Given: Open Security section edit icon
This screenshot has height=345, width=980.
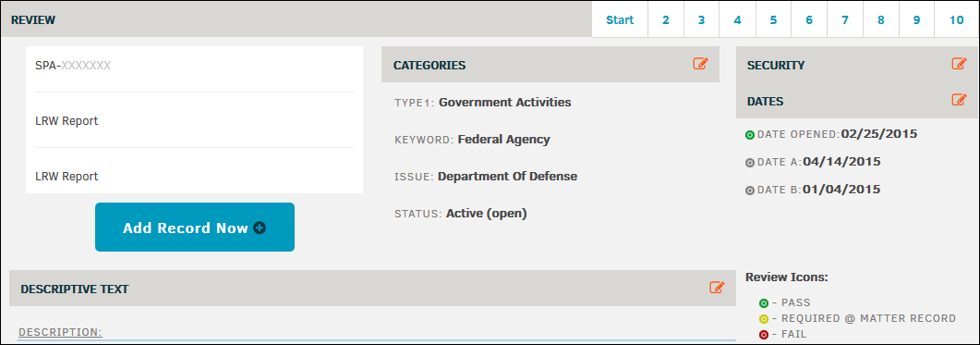Looking at the screenshot, I should [x=959, y=63].
